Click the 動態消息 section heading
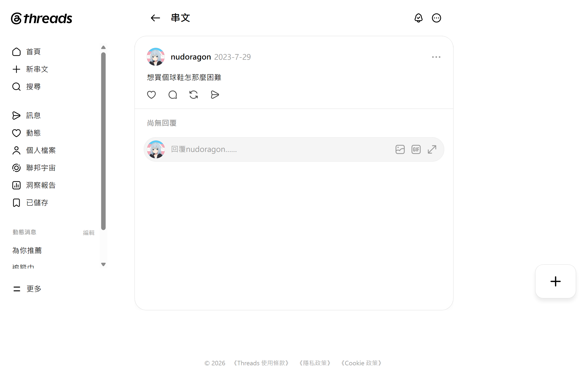This screenshot has width=588, height=380. pyautogui.click(x=24, y=232)
